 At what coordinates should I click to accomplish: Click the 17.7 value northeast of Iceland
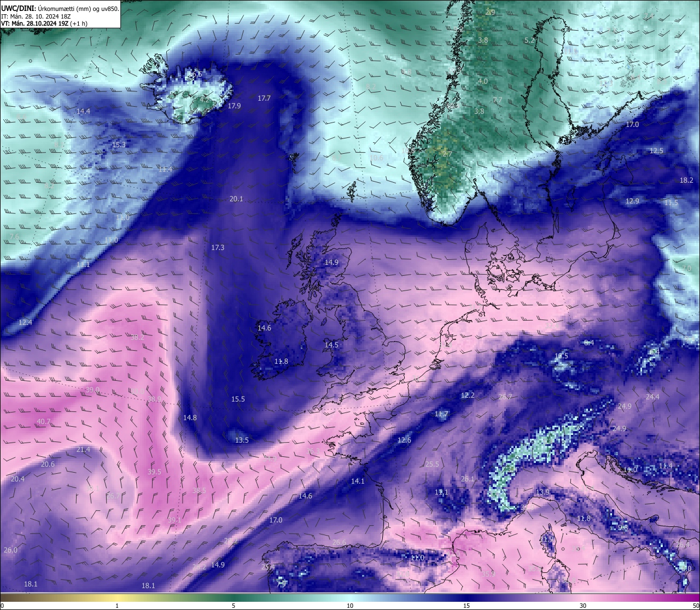point(264,98)
